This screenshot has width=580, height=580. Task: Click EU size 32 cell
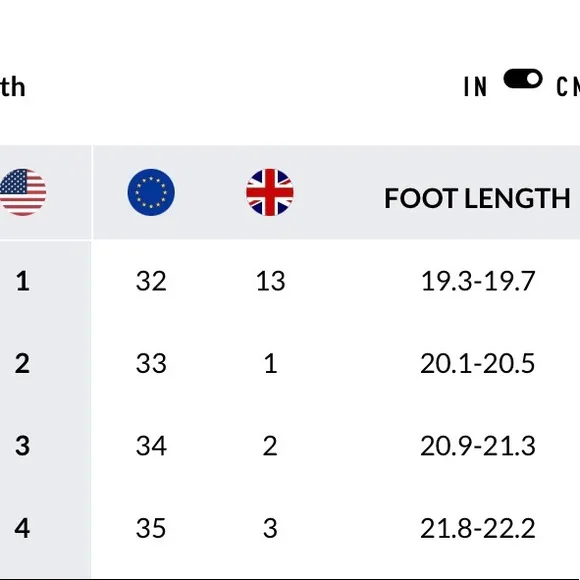pyautogui.click(x=151, y=281)
